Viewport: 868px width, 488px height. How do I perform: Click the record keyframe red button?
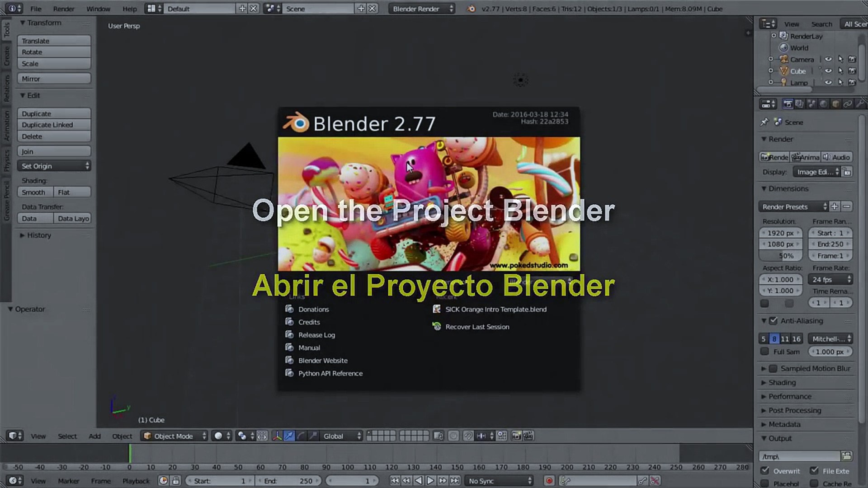(x=549, y=481)
